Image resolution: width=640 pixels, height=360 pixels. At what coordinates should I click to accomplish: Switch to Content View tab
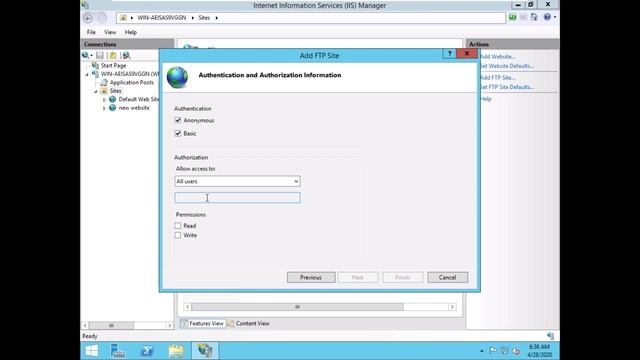tap(249, 323)
